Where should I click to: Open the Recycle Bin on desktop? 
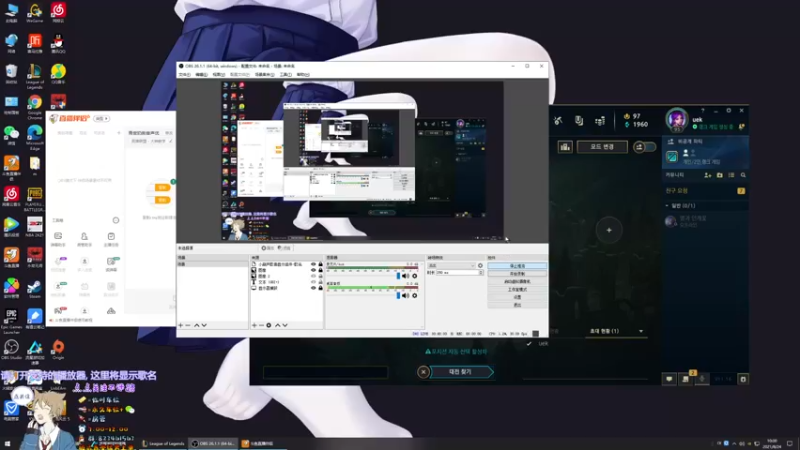(x=11, y=74)
